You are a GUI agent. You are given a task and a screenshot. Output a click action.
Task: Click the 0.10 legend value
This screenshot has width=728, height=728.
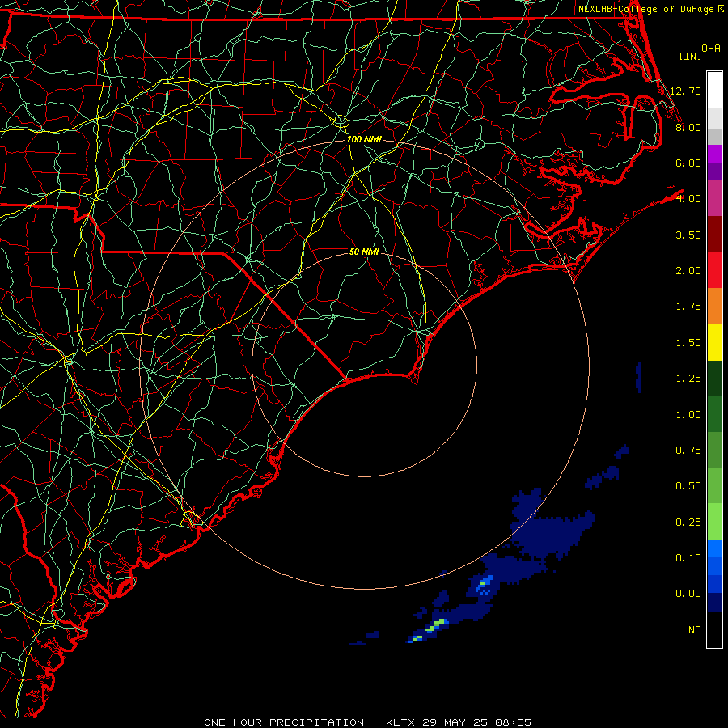point(688,558)
